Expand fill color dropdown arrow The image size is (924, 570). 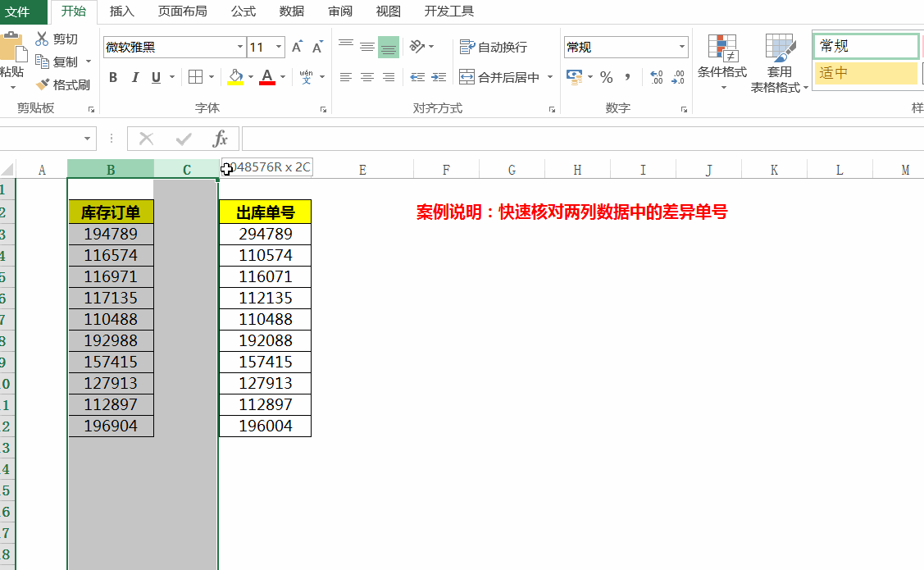coord(251,77)
